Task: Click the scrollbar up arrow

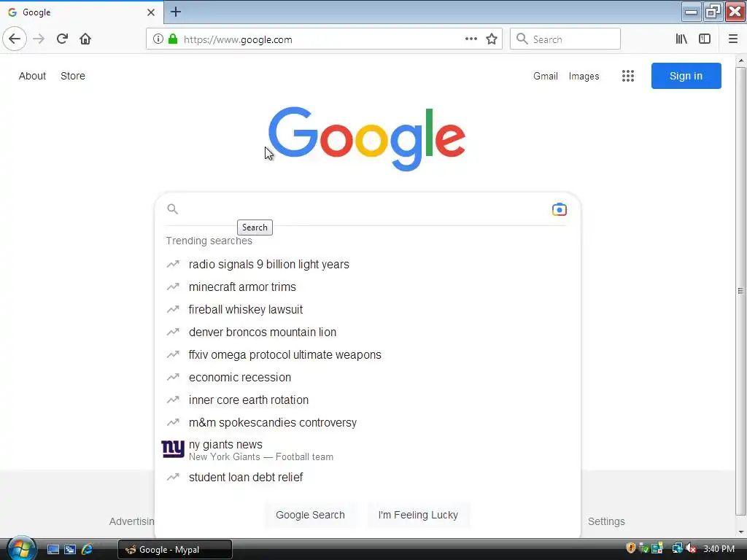Action: (740, 61)
